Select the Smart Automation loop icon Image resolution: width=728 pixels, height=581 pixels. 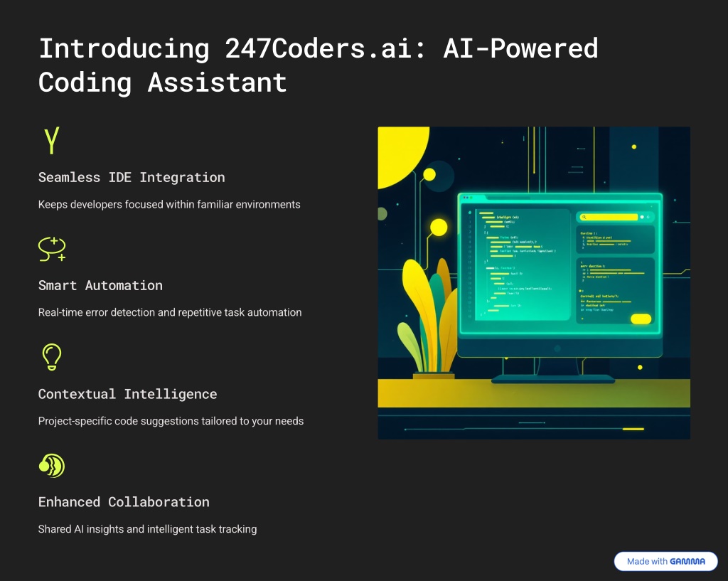pyautogui.click(x=52, y=248)
